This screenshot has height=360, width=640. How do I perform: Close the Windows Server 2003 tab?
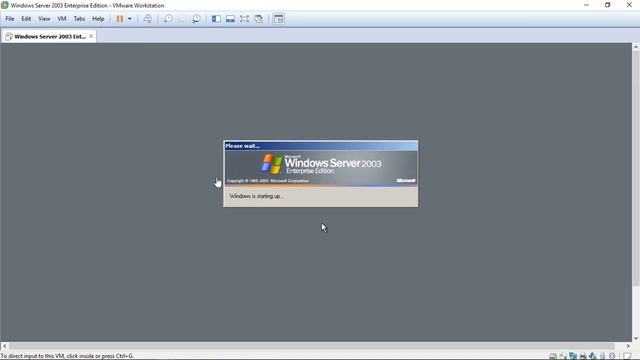coord(91,36)
